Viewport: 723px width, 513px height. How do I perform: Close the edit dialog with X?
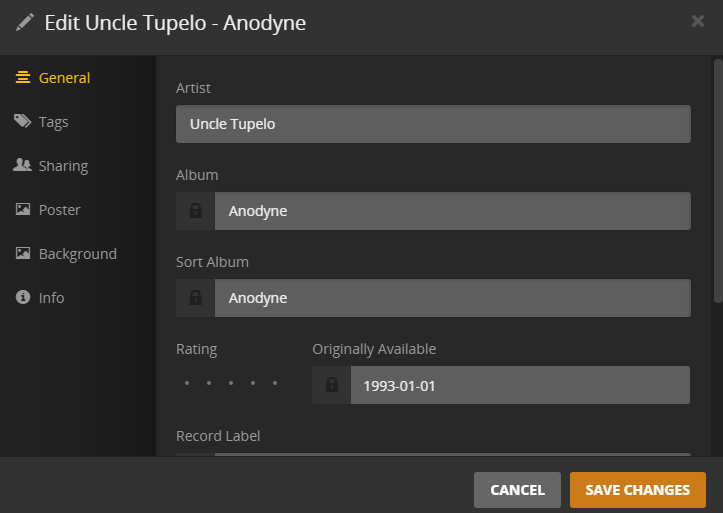pos(698,21)
